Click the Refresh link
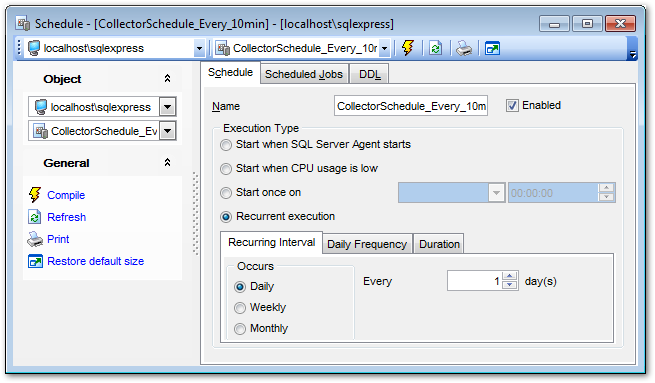 [66, 217]
